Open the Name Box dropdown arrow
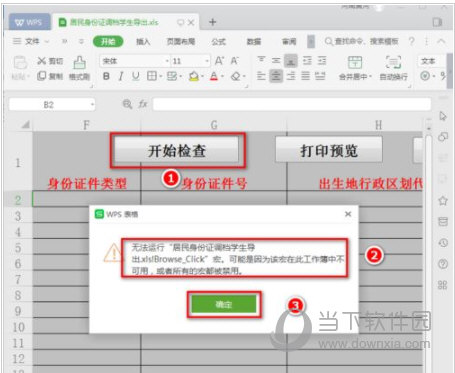The image size is (455, 373). 92,105
